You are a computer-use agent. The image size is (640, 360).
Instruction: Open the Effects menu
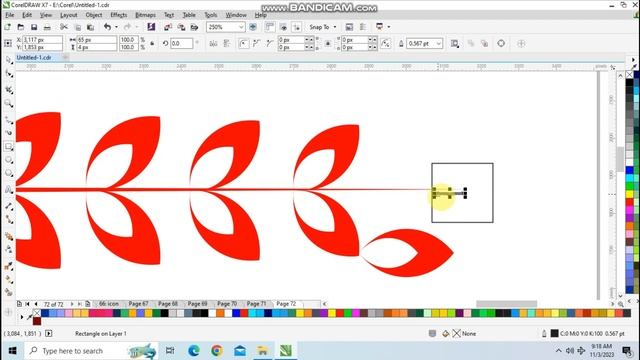point(119,15)
